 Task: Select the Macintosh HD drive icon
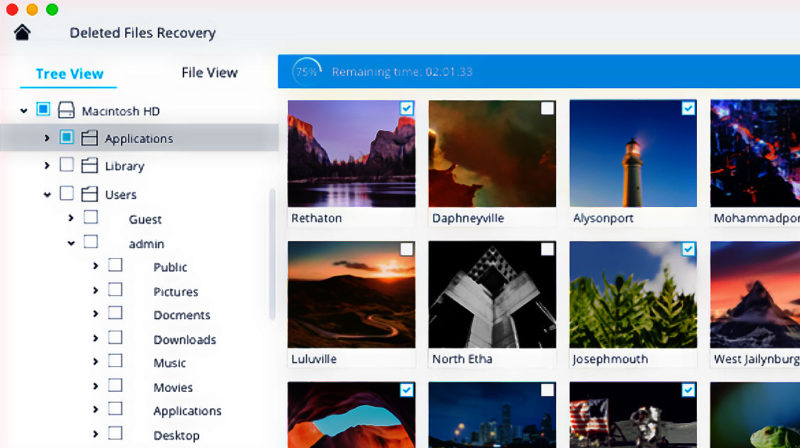click(66, 110)
